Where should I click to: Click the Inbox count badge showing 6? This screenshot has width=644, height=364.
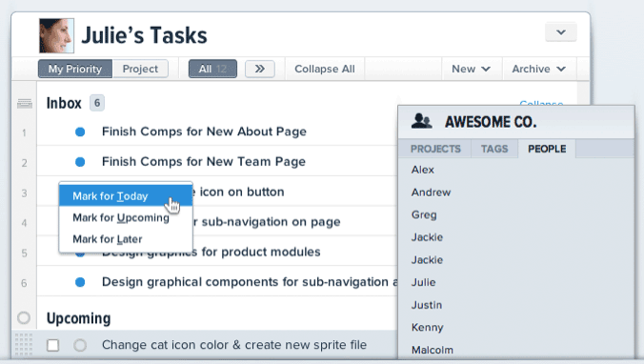pos(97,103)
